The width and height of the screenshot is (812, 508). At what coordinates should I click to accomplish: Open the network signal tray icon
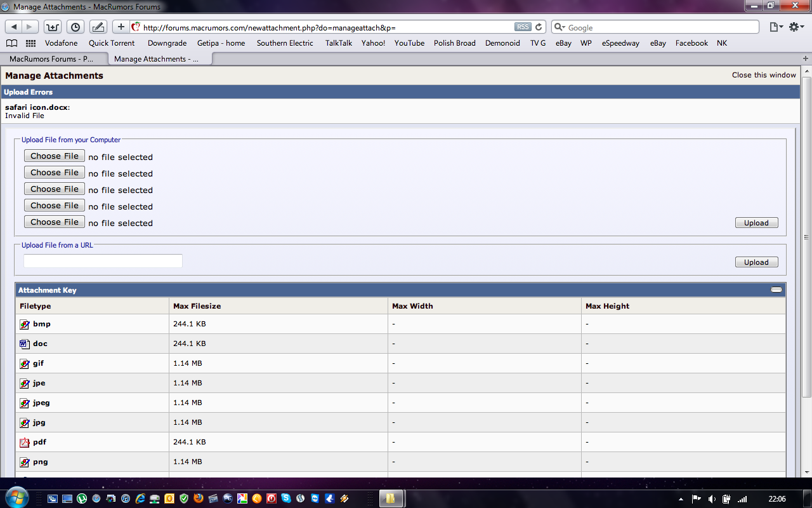pos(742,499)
